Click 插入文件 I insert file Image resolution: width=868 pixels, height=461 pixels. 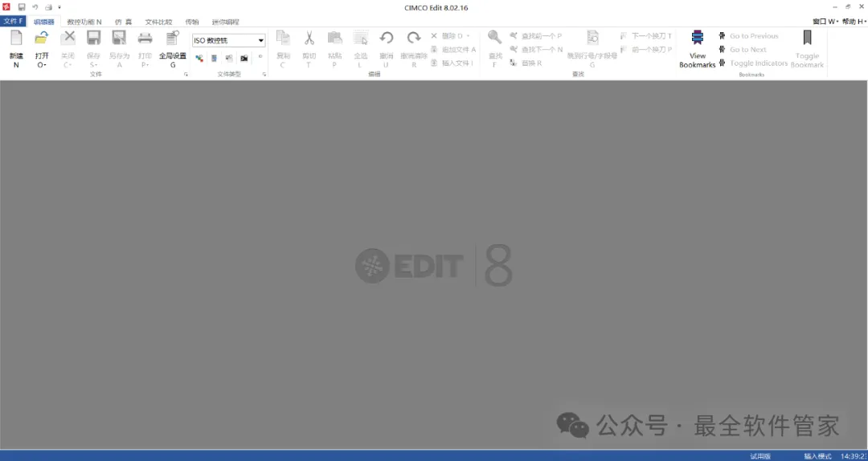452,63
